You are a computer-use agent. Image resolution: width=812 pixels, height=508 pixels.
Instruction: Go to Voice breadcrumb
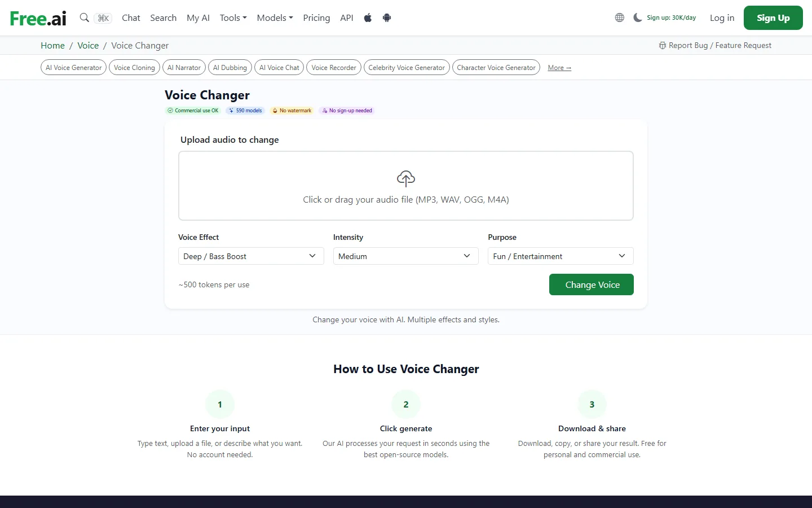(88, 45)
